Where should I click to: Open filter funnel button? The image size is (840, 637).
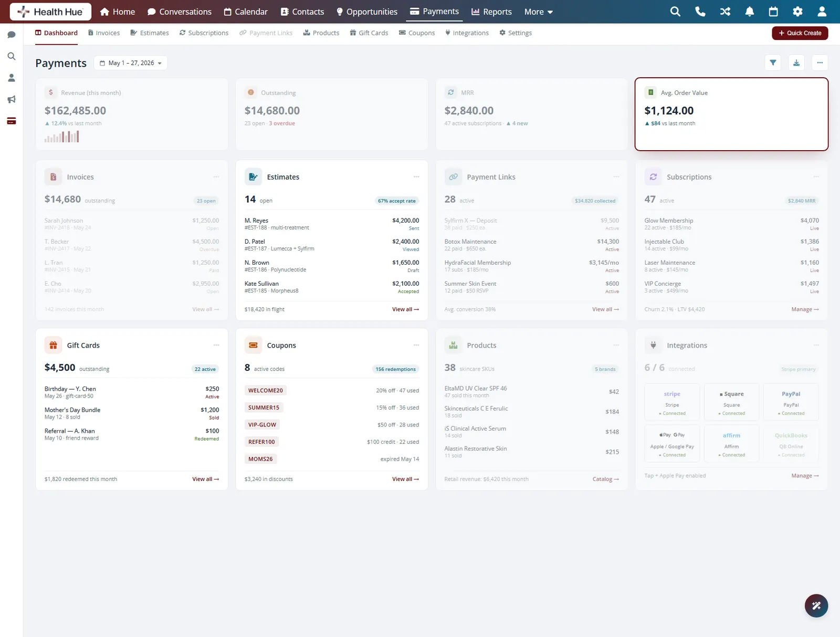click(x=773, y=62)
